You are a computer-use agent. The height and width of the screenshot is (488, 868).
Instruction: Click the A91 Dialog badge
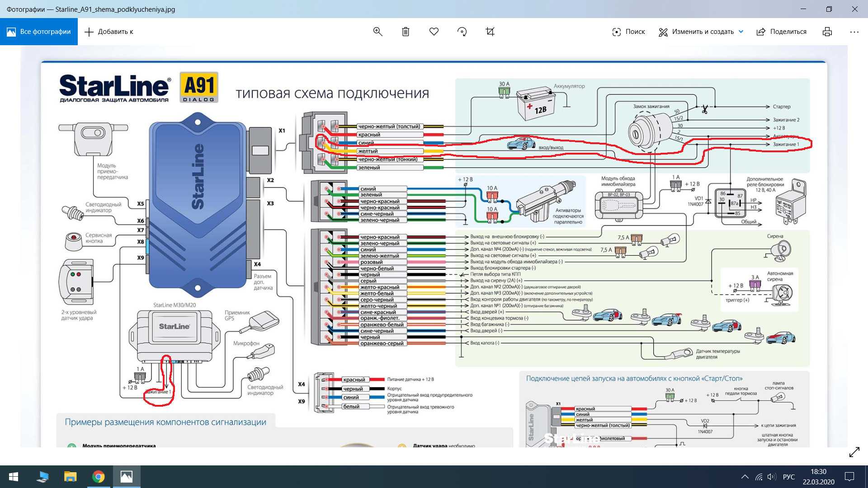pos(199,87)
